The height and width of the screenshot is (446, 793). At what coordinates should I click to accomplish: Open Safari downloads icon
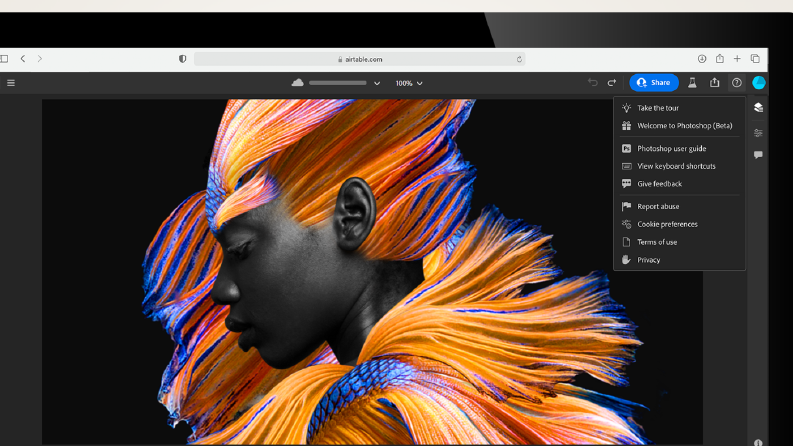pos(702,59)
